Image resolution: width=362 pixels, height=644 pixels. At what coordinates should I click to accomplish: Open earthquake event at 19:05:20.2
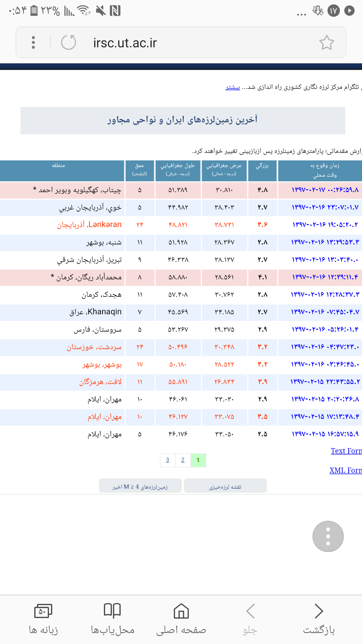click(325, 224)
